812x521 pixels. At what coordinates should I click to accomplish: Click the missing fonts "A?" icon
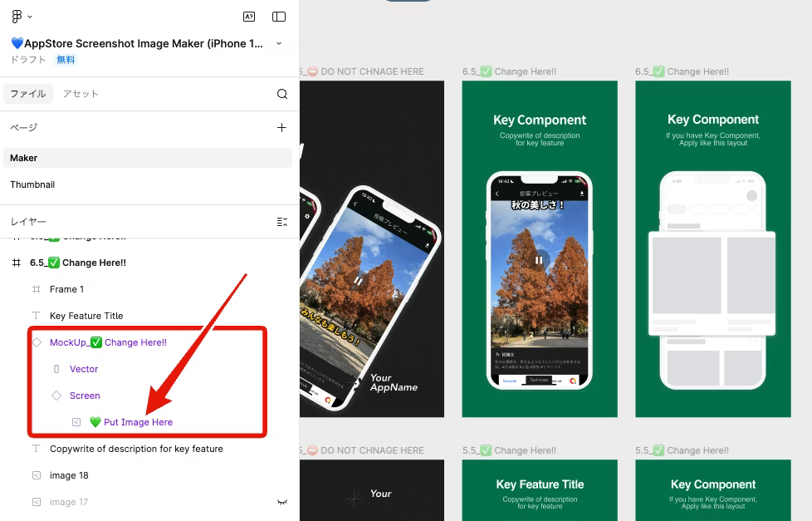click(x=249, y=17)
